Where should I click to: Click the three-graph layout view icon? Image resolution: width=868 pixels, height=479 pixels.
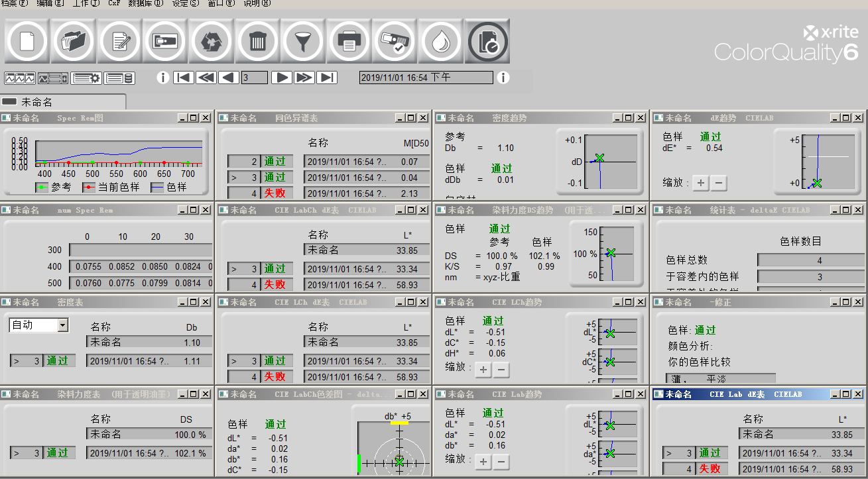point(20,78)
